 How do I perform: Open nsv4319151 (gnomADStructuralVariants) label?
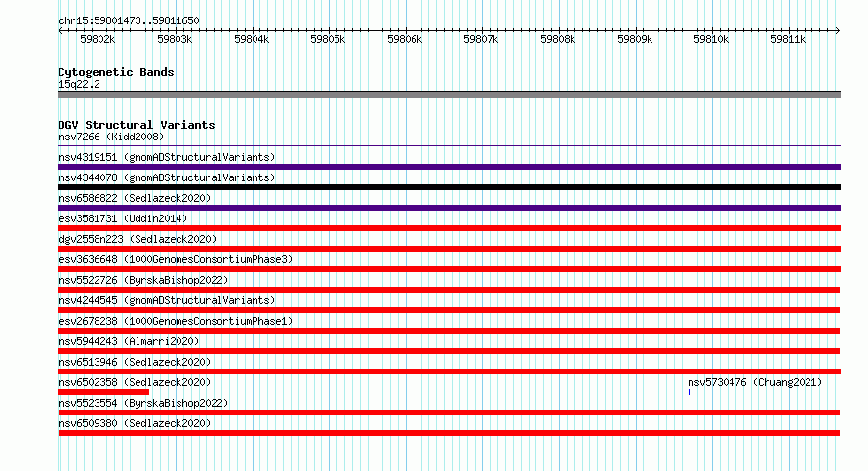(167, 157)
